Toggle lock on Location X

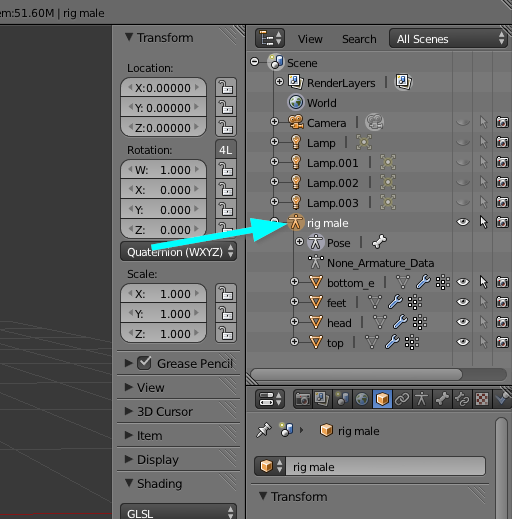click(x=226, y=88)
